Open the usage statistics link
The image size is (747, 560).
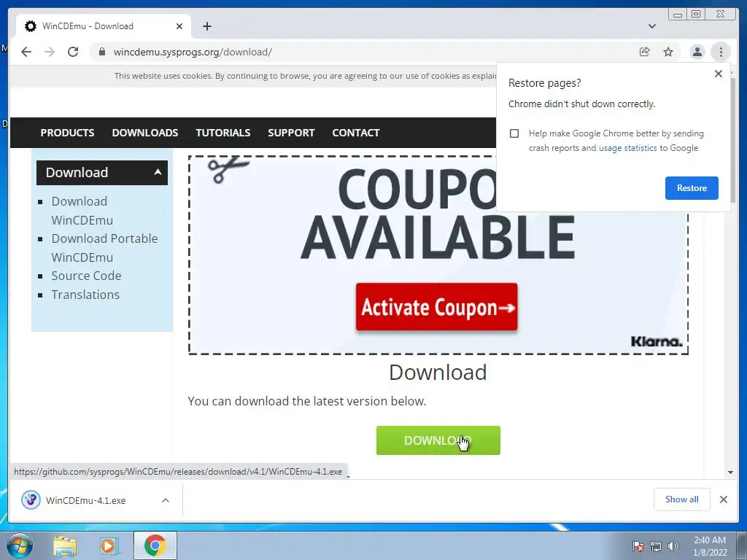(627, 148)
